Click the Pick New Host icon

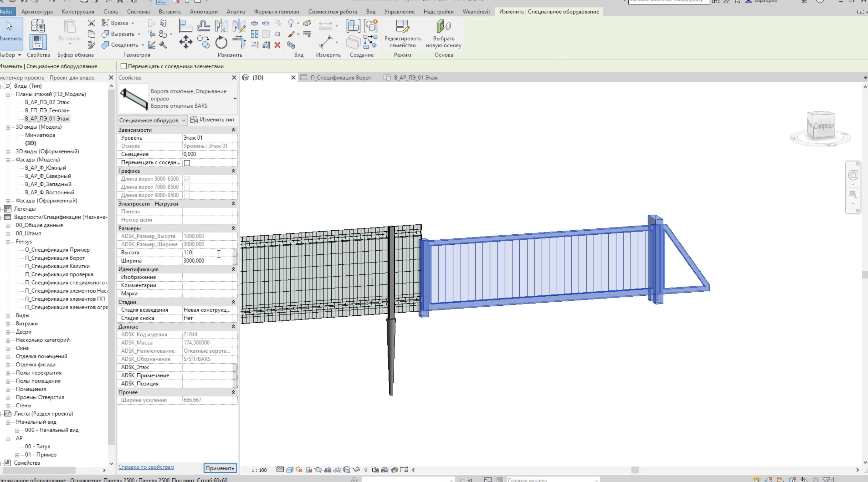[x=443, y=26]
